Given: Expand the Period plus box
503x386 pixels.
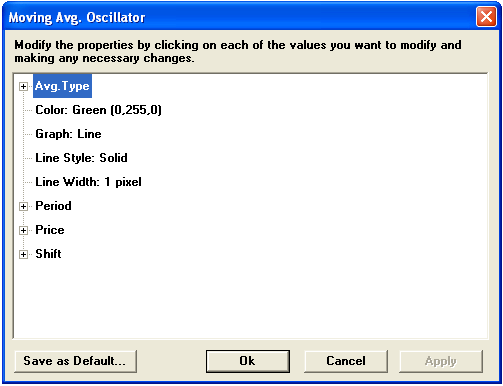Looking at the screenshot, I should (x=23, y=207).
